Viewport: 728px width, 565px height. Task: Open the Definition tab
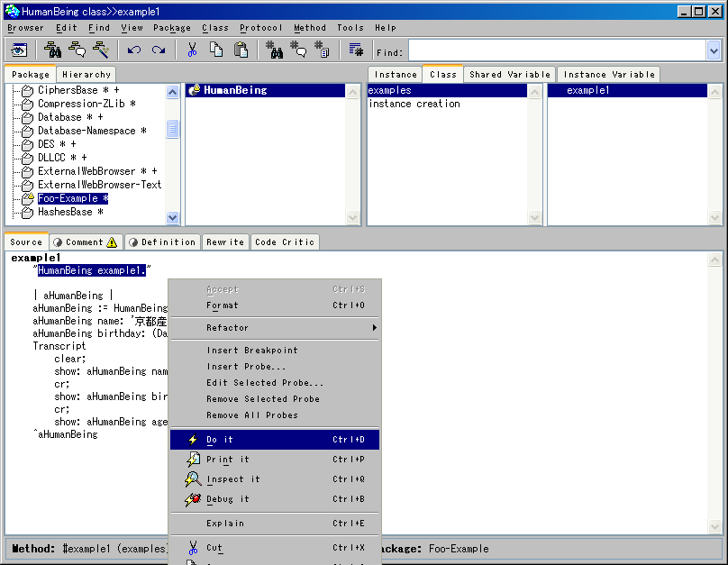coord(162,242)
